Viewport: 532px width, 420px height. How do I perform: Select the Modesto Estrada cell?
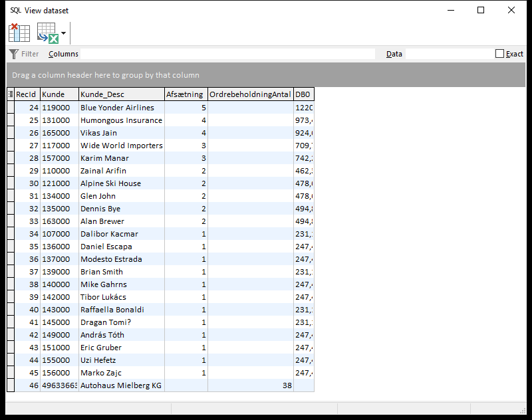[x=122, y=259]
